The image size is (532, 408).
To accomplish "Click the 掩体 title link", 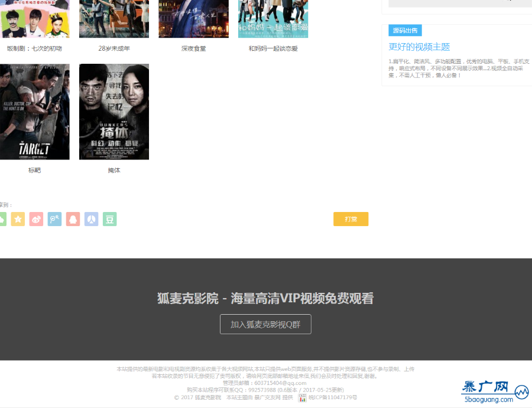I will (114, 171).
